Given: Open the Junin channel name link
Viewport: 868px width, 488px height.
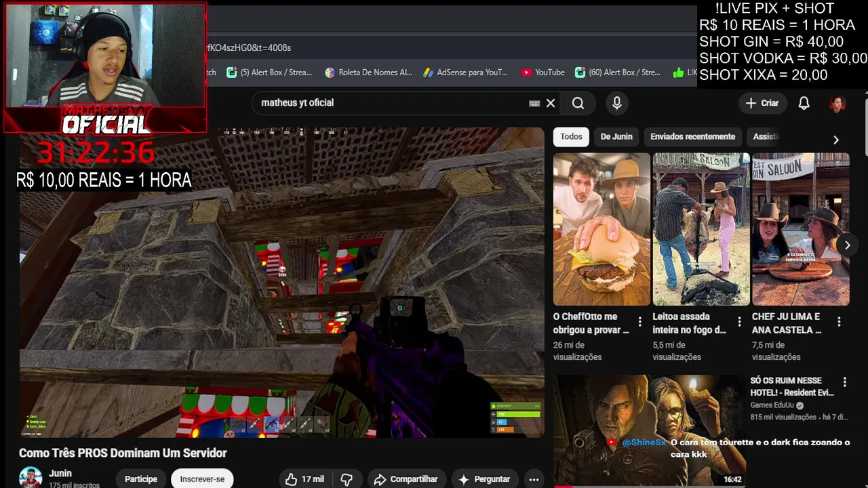Looking at the screenshot, I should click(x=60, y=474).
